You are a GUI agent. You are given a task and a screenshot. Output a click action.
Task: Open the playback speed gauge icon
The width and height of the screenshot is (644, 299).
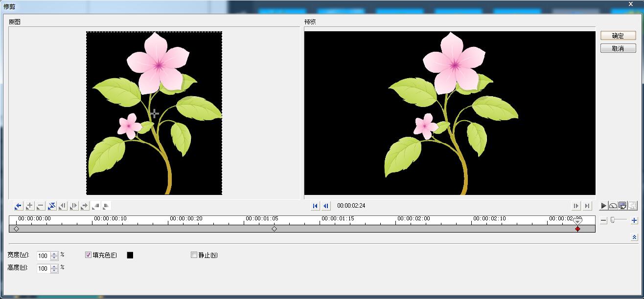click(613, 206)
